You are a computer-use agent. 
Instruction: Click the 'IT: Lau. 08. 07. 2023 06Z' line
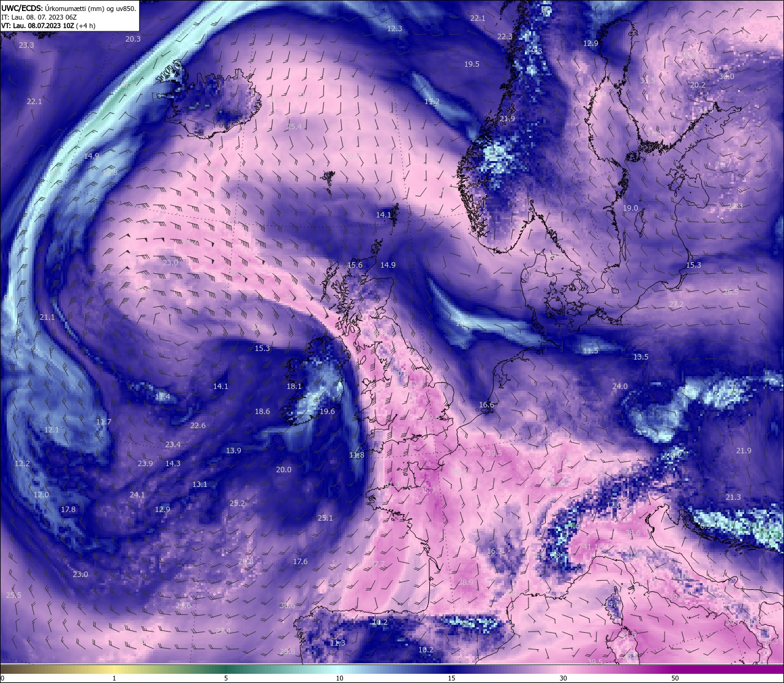(x=39, y=17)
